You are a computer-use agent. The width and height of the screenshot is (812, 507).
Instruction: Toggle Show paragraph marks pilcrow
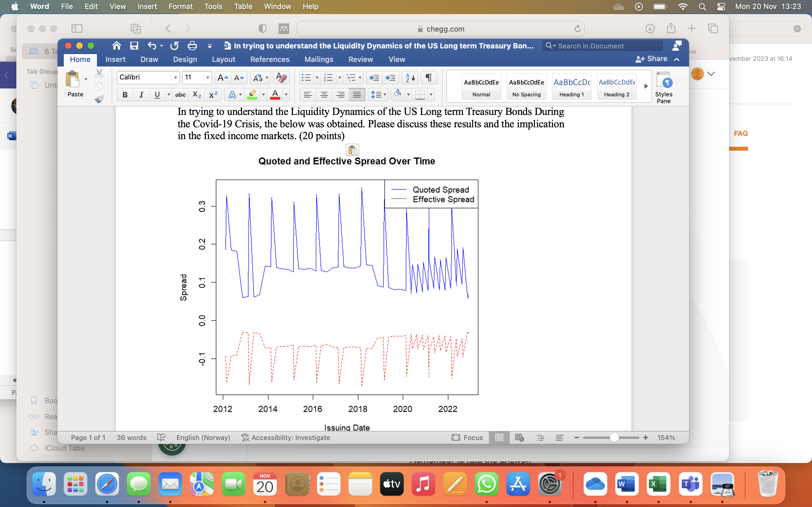pos(429,78)
